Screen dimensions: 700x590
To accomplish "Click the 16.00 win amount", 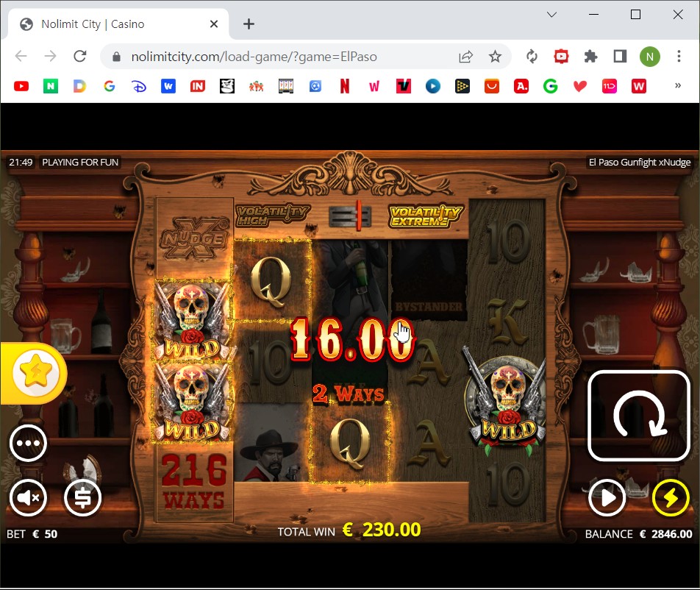I will [353, 339].
